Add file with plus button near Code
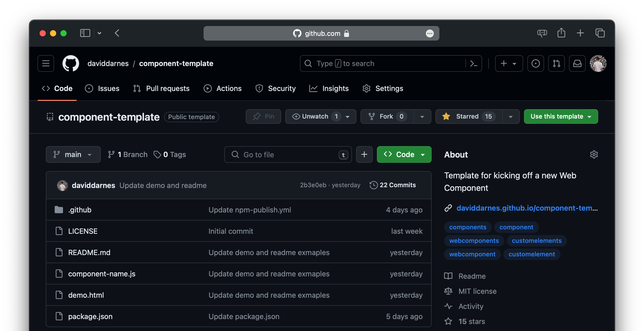644x331 pixels. pos(364,154)
